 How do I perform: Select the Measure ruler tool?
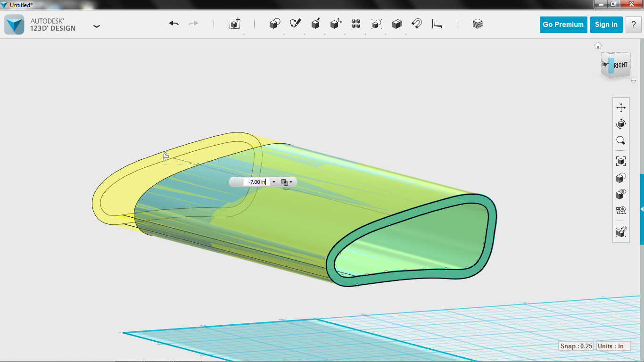pos(437,24)
